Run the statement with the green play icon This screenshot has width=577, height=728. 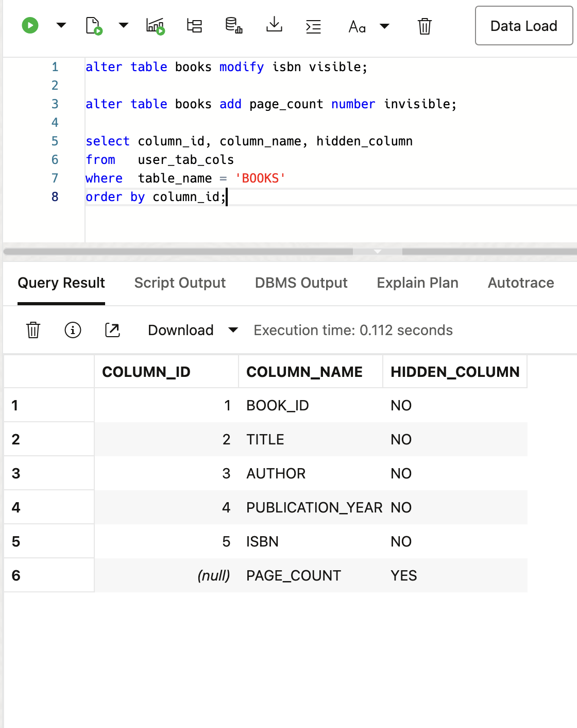coord(30,25)
